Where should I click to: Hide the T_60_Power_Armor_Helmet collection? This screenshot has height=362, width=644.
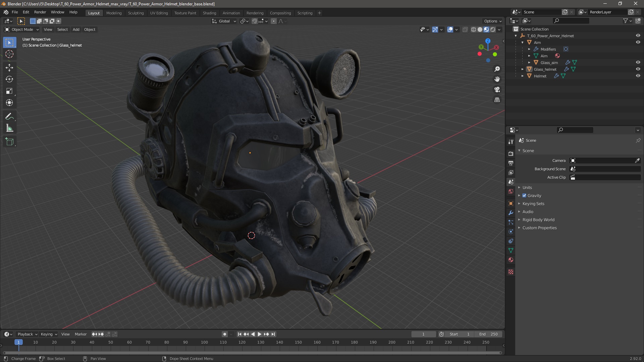[638, 36]
